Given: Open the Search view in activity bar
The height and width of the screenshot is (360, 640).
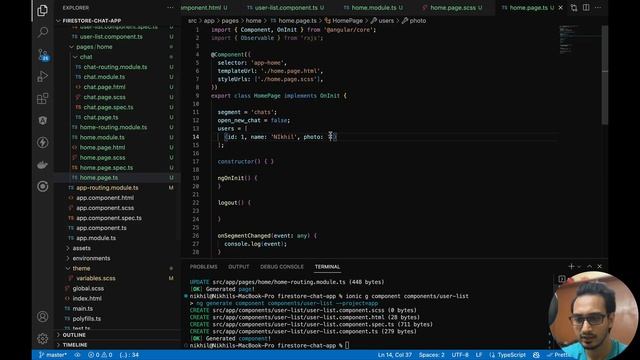Looking at the screenshot, I should [42, 32].
